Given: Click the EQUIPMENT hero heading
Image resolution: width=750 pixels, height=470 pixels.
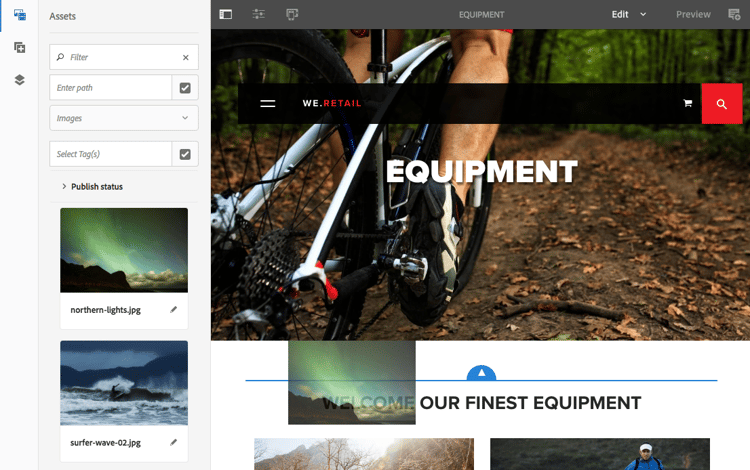Looking at the screenshot, I should [482, 171].
